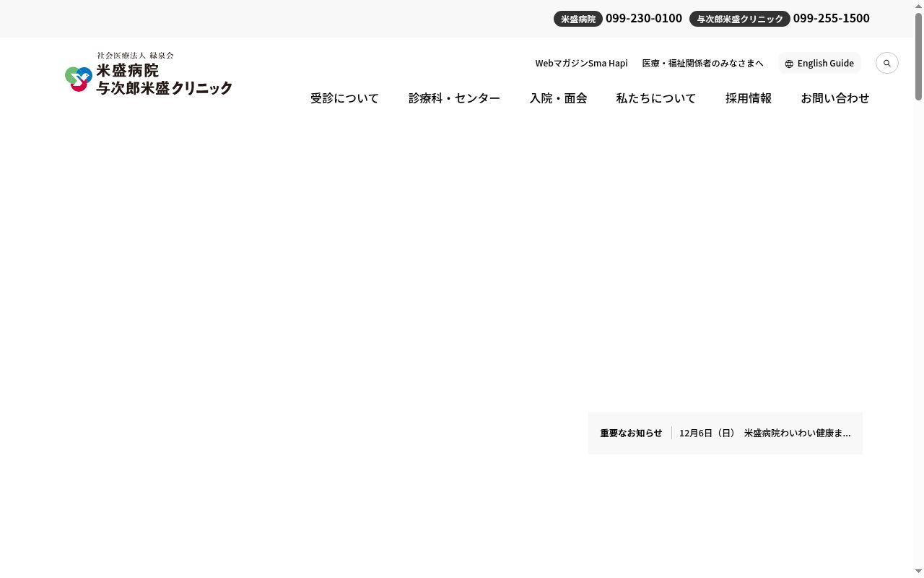Screen dimensions: 924x578
Task: Click the scrollbar down arrow
Action: coord(918,572)
